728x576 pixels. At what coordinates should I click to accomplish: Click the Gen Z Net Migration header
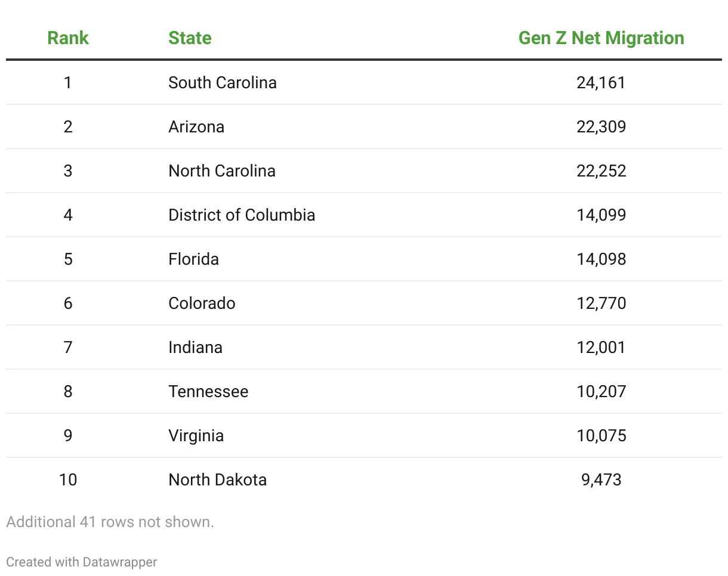(601, 38)
